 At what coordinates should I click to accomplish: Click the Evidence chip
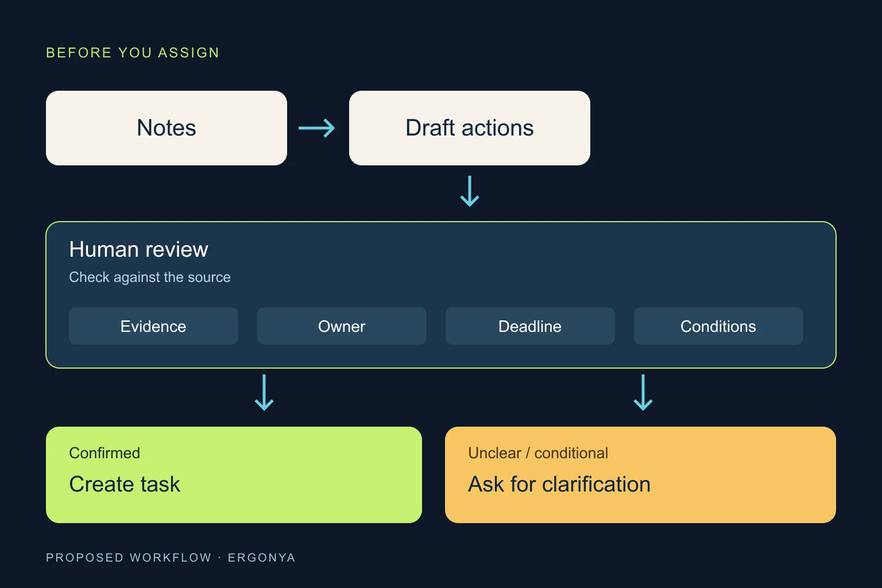tap(153, 326)
